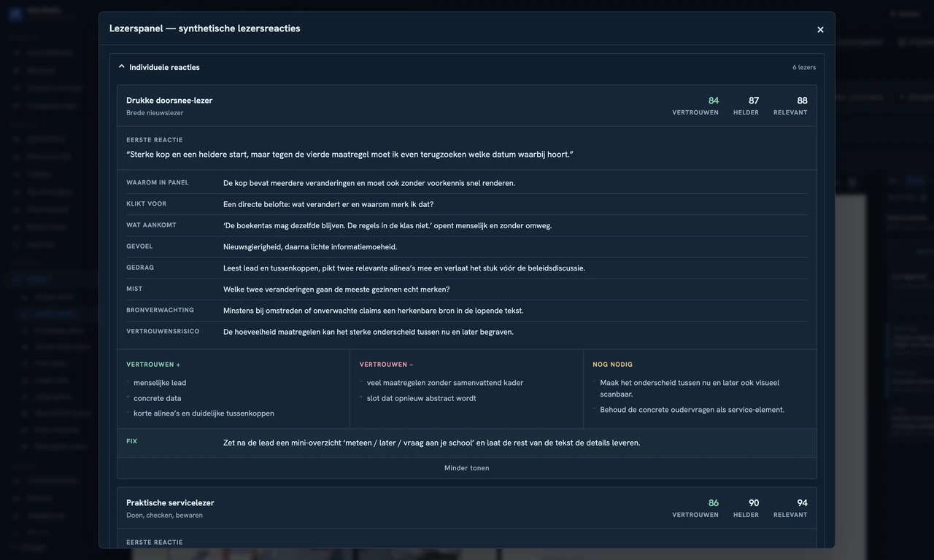Screen dimensions: 934x560
Task: Select the Drukke doorsnee-lezer card title
Action: pos(169,101)
